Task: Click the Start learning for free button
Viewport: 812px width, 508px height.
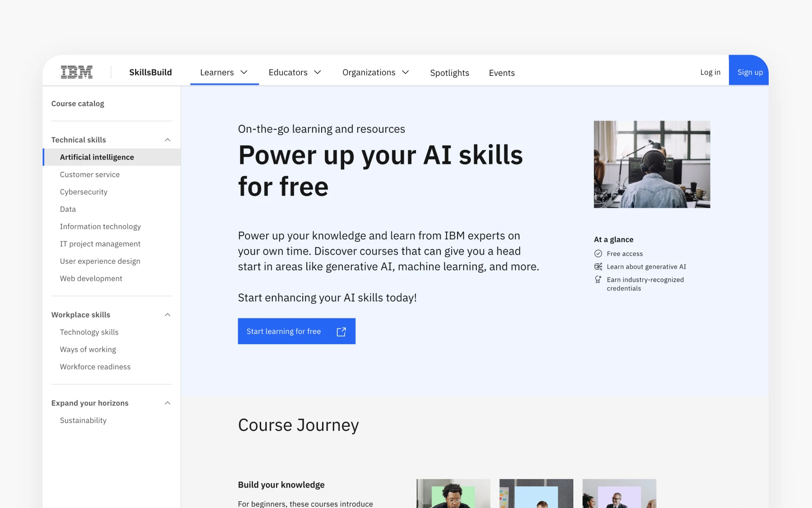Action: tap(296, 331)
